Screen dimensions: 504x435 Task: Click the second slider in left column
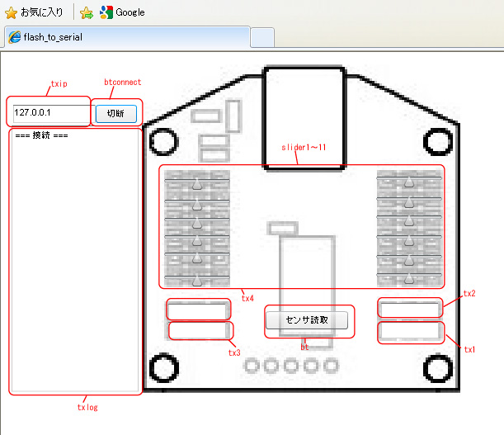(197, 205)
